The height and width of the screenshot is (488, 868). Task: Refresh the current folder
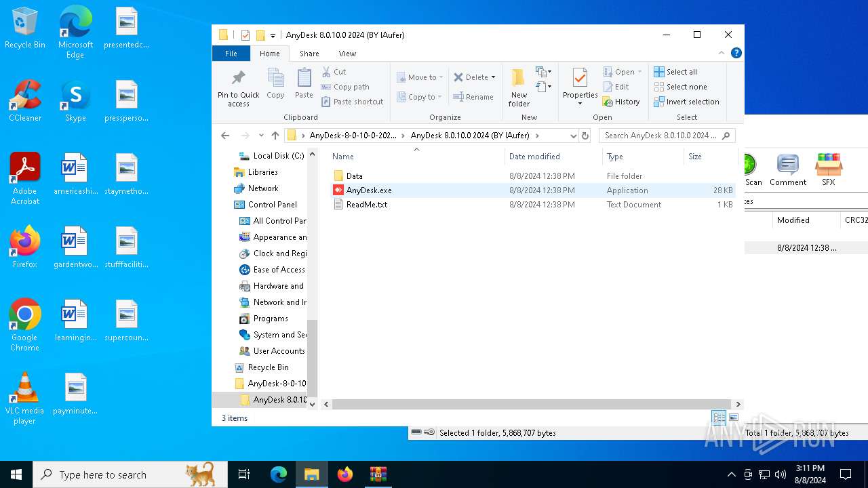click(x=586, y=136)
